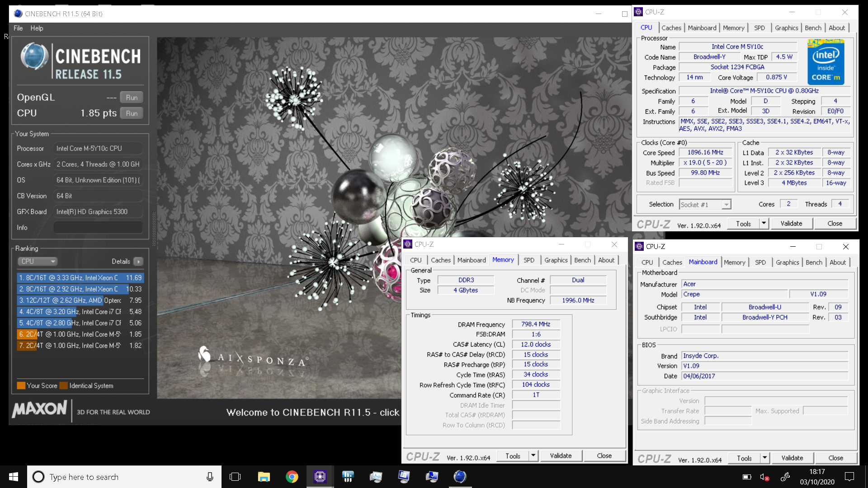Image resolution: width=868 pixels, height=488 pixels.
Task: Expand Tools dropdown arrow in CPU-Z Memory window
Action: click(533, 456)
